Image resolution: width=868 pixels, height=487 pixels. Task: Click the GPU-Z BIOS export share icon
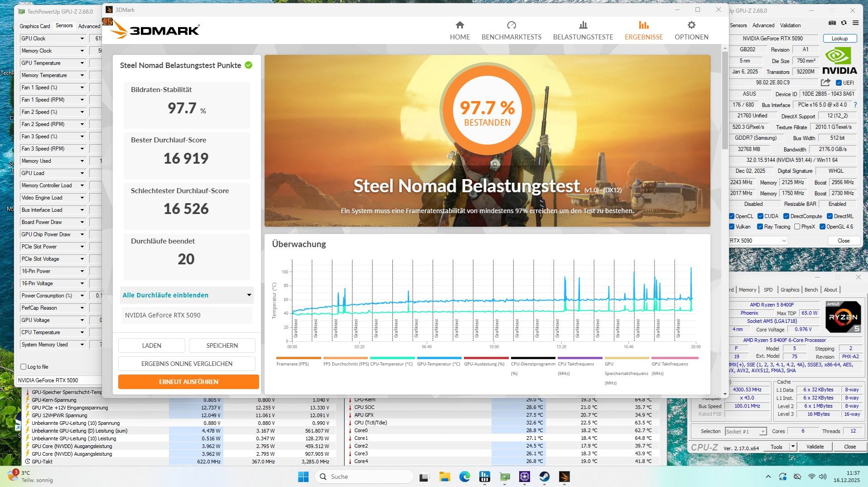coord(825,83)
